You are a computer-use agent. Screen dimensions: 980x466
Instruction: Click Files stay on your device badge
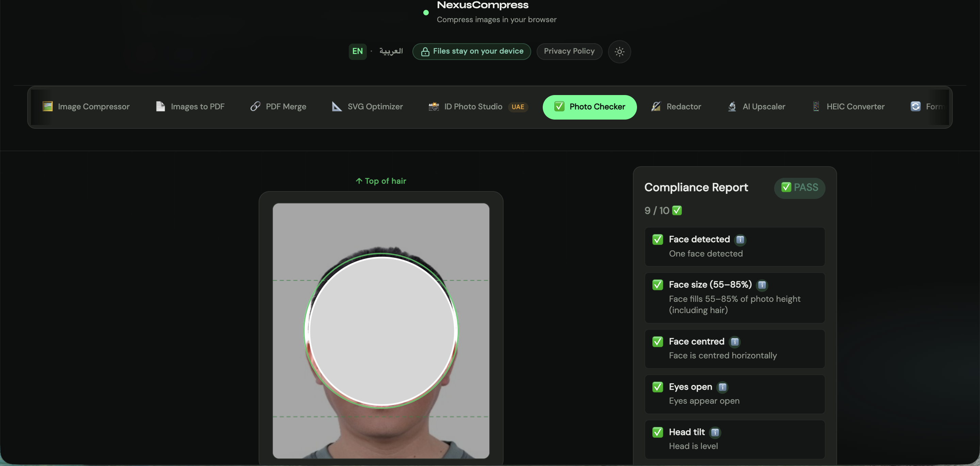click(x=471, y=51)
